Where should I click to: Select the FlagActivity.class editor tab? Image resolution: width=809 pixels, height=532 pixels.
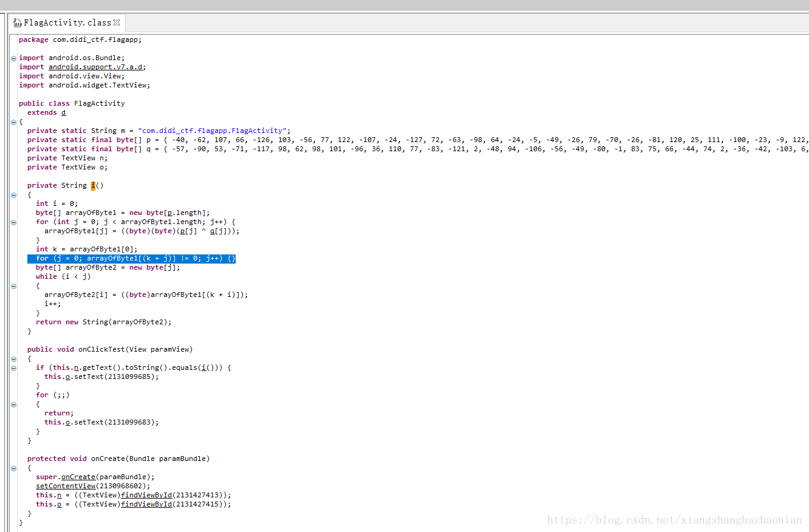point(67,22)
